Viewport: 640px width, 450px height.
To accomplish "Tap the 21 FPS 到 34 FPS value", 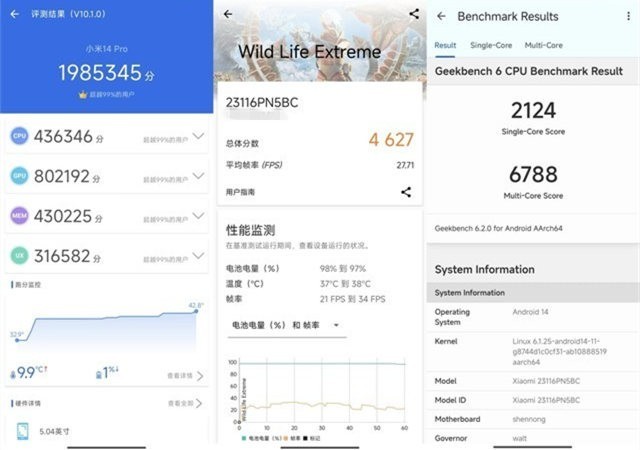I will pyautogui.click(x=353, y=299).
